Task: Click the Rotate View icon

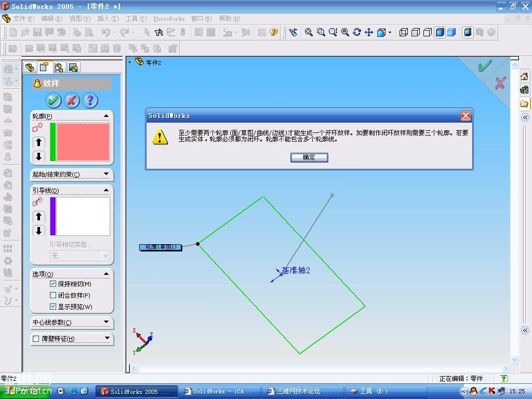Action: point(357,32)
